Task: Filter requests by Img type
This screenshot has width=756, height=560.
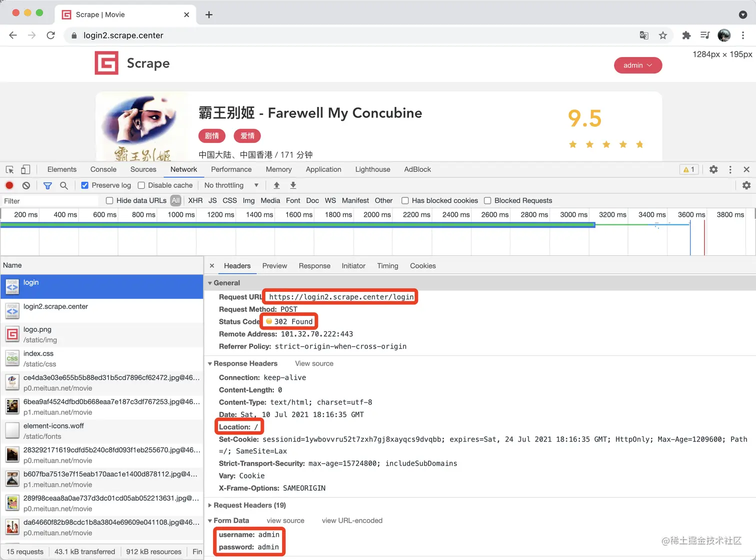Action: pos(248,201)
